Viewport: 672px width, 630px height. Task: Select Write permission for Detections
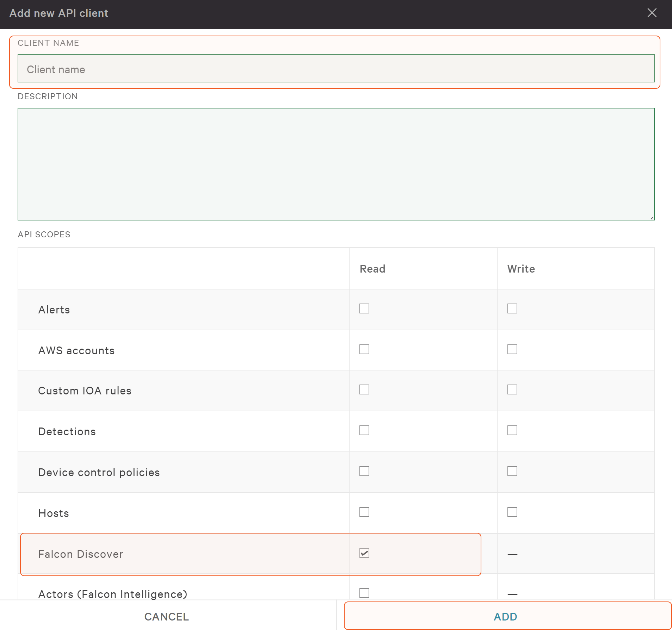tap(512, 430)
